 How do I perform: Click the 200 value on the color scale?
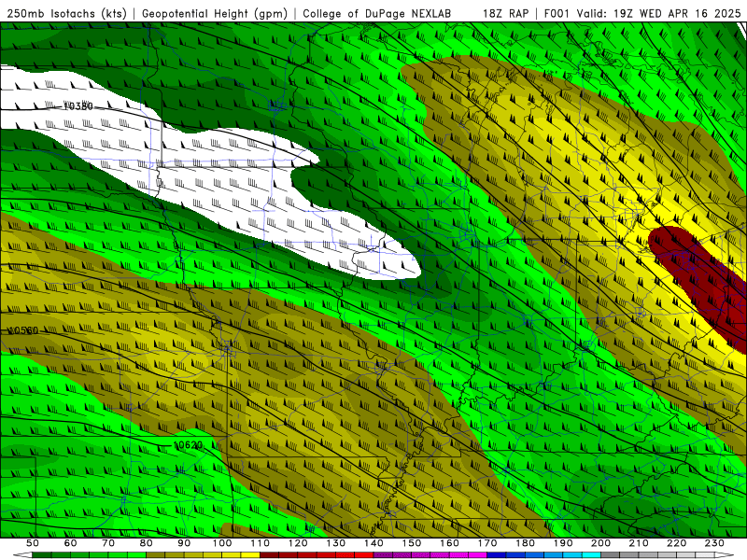[600, 543]
